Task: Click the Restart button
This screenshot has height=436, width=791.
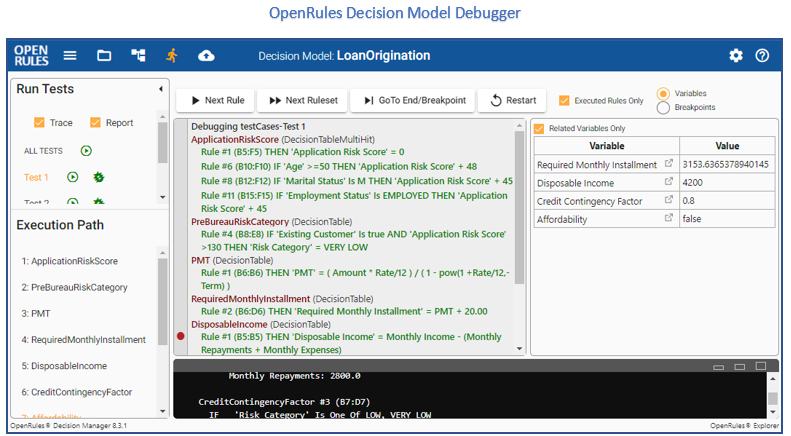Action: pyautogui.click(x=511, y=100)
